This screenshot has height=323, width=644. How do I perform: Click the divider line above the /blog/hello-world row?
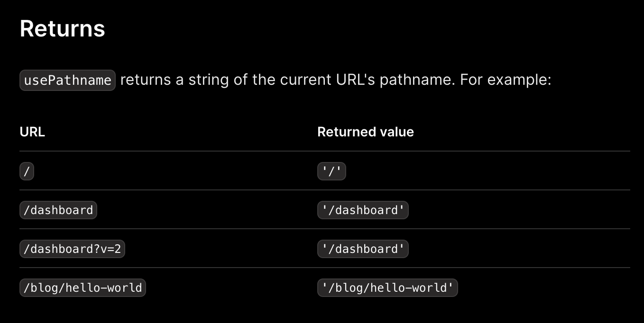pos(325,268)
